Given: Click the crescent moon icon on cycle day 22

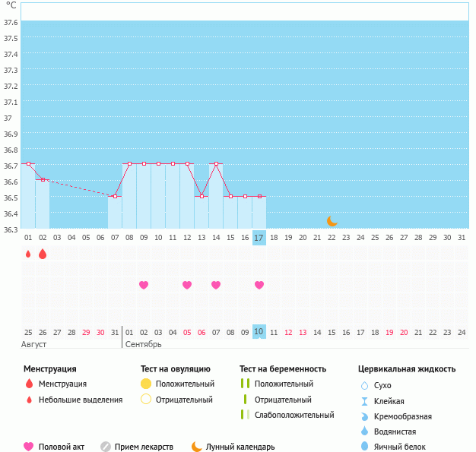Looking at the screenshot, I should point(332,221).
